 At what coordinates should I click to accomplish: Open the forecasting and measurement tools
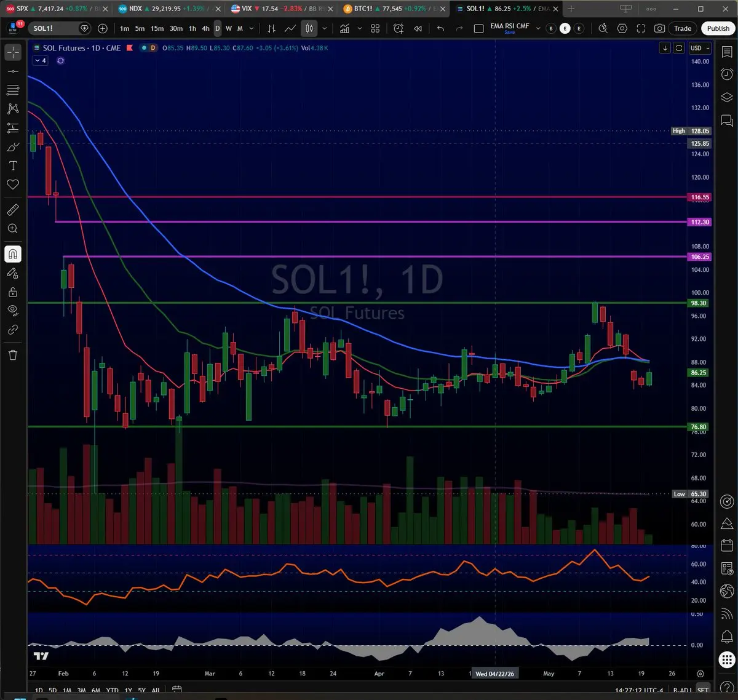(12, 128)
